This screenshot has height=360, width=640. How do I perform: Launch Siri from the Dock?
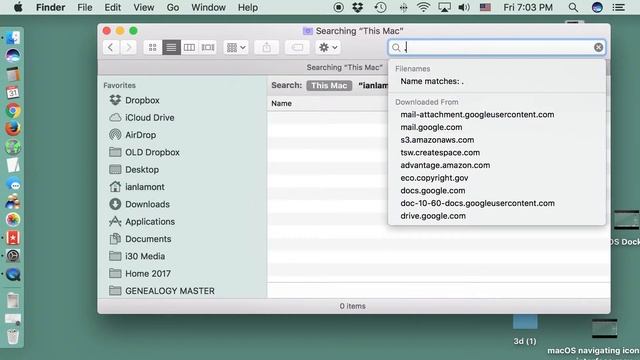tap(13, 56)
